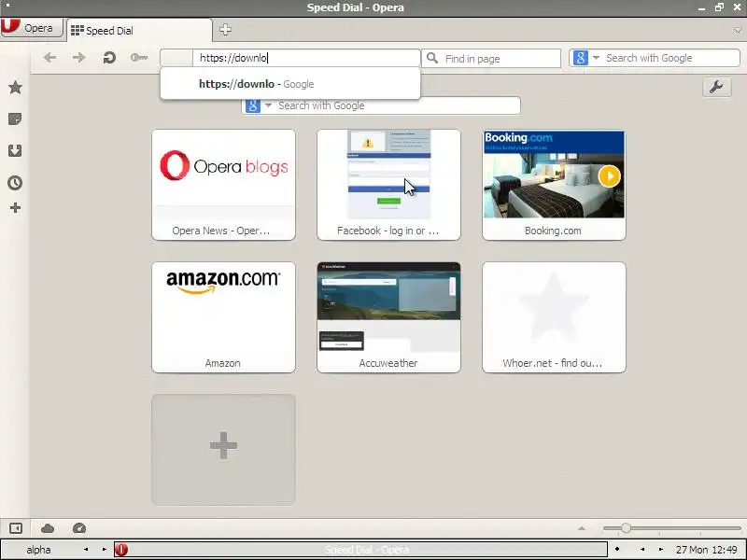The width and height of the screenshot is (747, 560).
Task: Open Speed Dial configuration wrench
Action: tap(716, 87)
